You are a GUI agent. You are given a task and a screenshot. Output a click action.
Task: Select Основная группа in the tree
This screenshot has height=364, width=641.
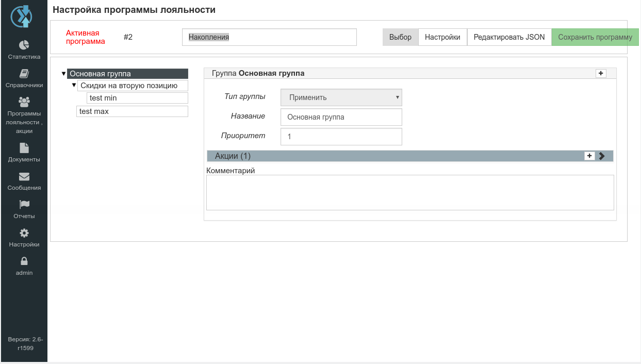point(127,74)
